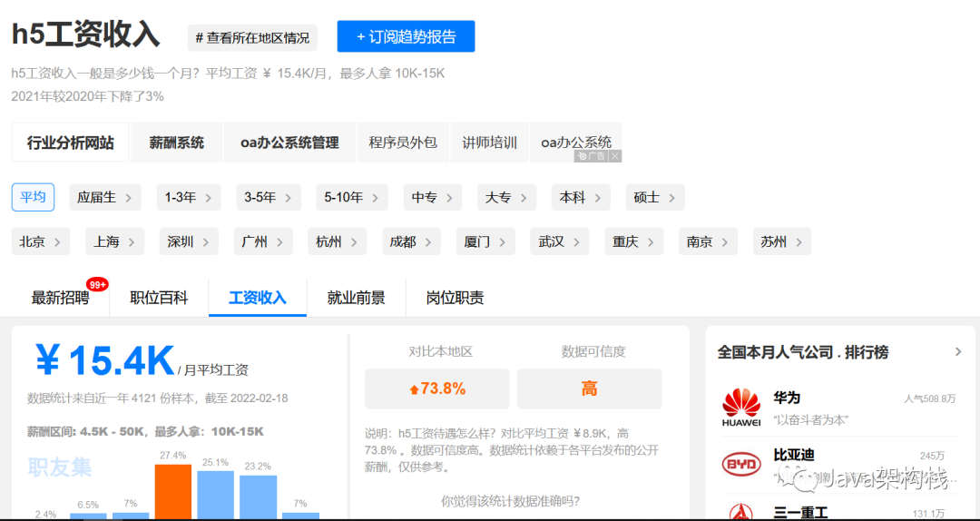Screen dimensions: 980x521
Task: Click text 2021年较2020年下降了3%
Action: point(87,96)
